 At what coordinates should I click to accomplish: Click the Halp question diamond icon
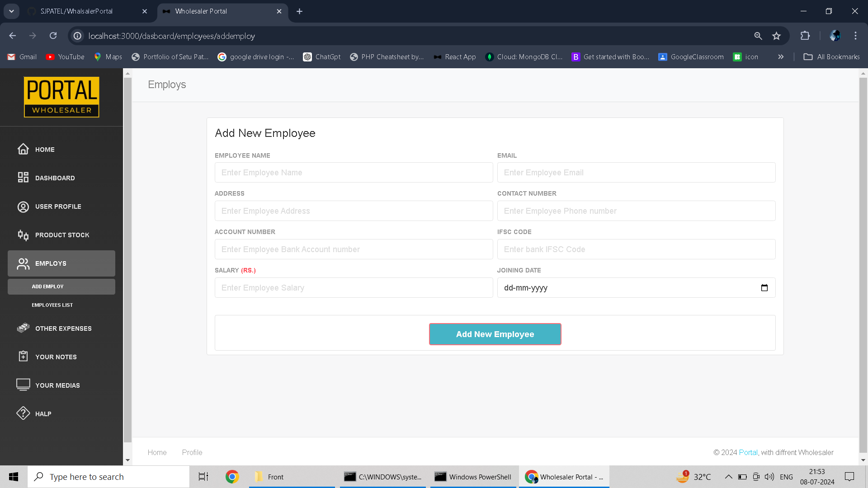(23, 413)
